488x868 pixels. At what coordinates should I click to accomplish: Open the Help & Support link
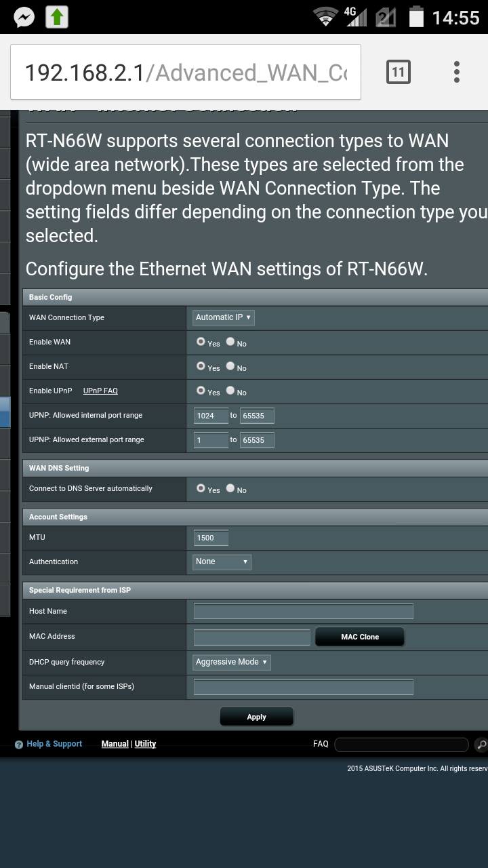[x=54, y=744]
